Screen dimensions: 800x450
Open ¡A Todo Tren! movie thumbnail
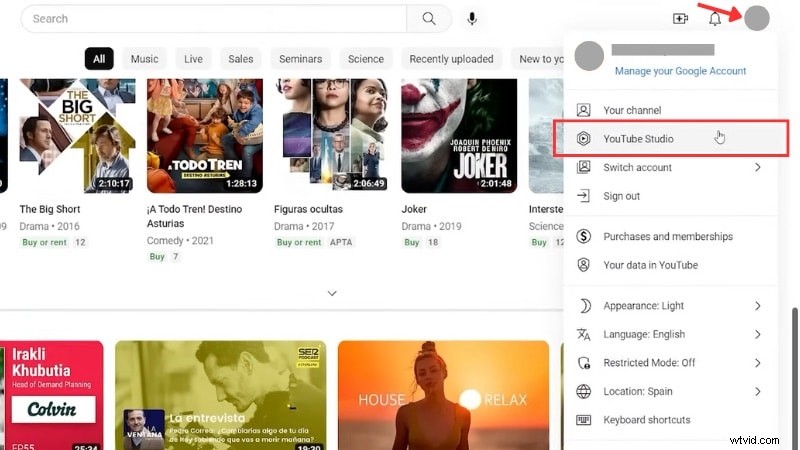click(205, 136)
